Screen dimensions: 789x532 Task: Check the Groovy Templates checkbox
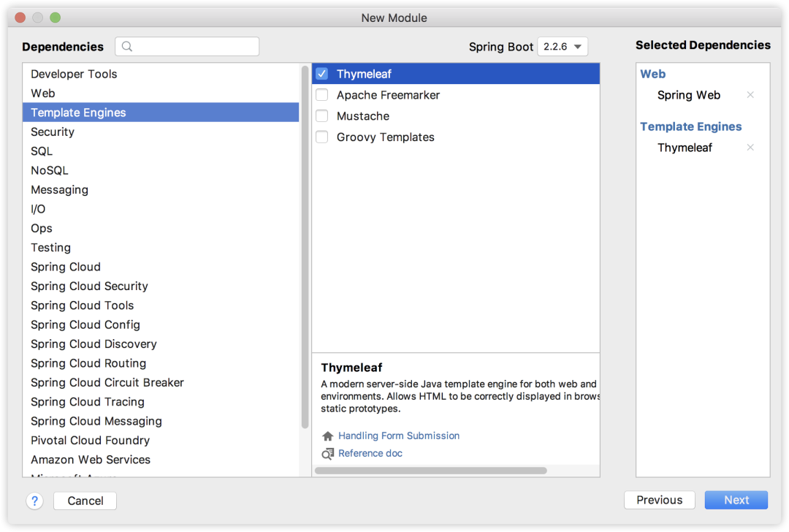pos(322,137)
